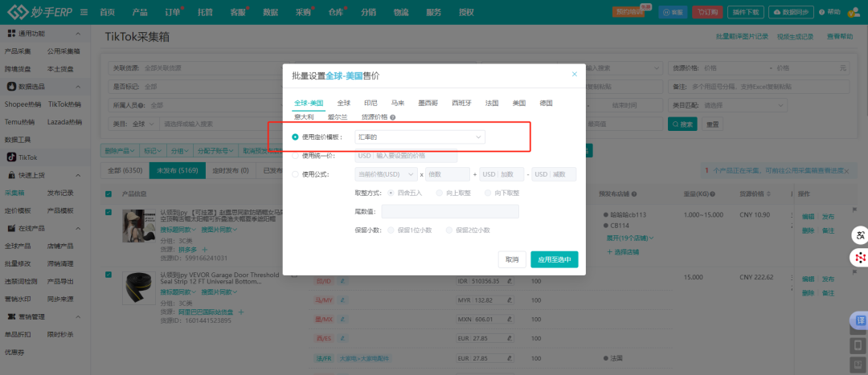Open the user avatar in top bar
The image size is (868, 375).
(853, 12)
